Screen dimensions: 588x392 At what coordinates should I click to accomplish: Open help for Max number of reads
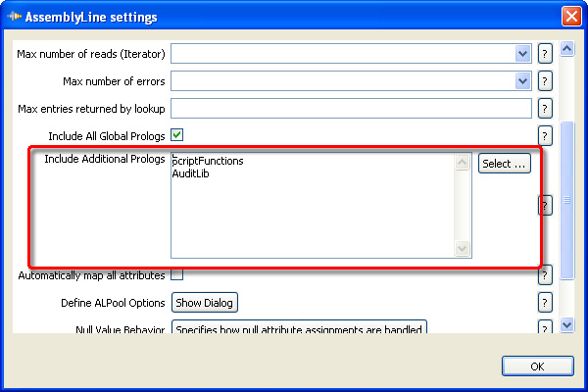coord(545,54)
